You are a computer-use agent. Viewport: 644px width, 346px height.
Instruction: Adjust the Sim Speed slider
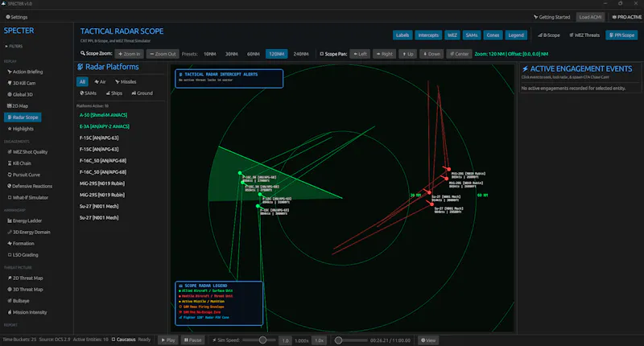pyautogui.click(x=259, y=340)
